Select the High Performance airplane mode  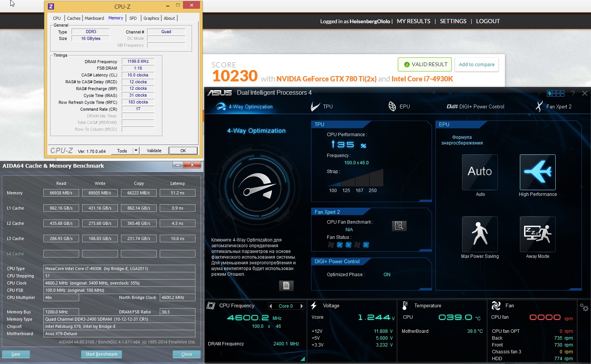coord(537,172)
